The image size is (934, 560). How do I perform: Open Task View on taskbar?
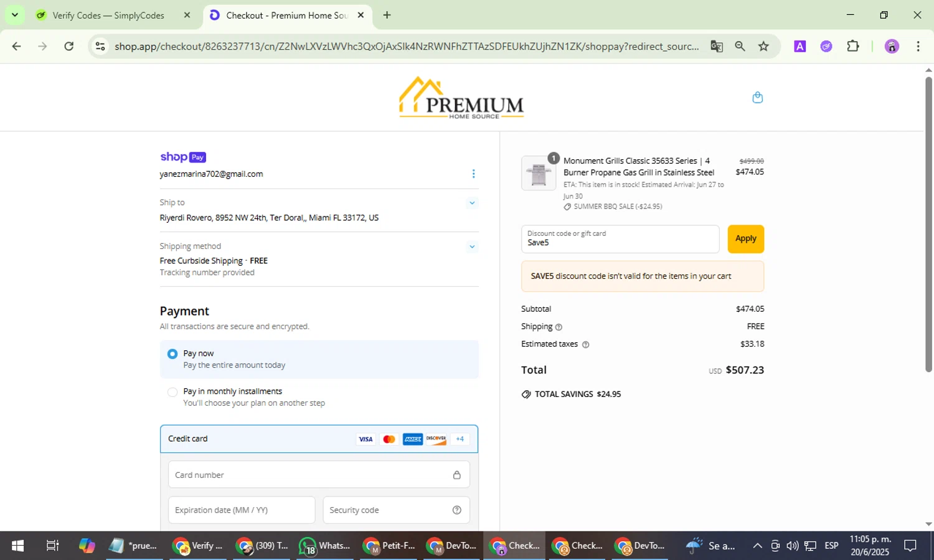[x=53, y=546]
